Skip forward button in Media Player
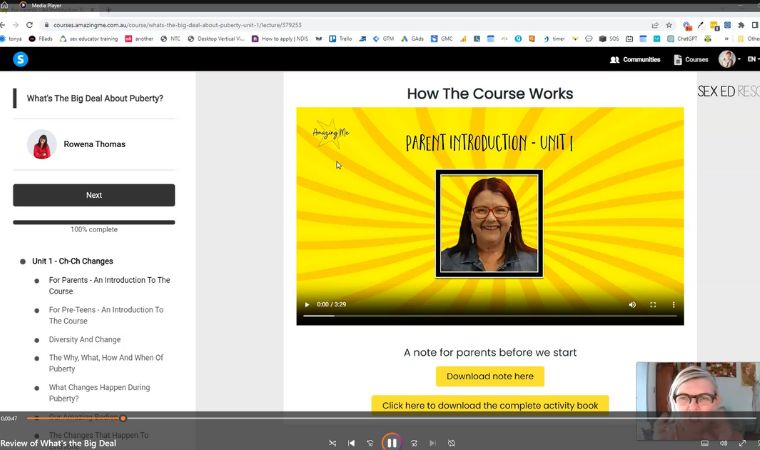This screenshot has height=450, width=760. (x=414, y=443)
